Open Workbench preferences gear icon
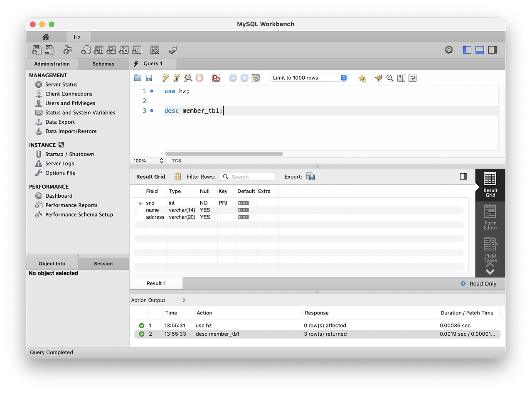The width and height of the screenshot is (532, 393). (x=448, y=50)
